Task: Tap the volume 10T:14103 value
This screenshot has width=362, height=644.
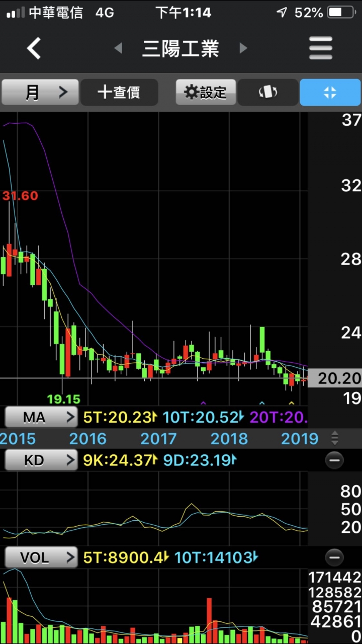Action: (216, 557)
